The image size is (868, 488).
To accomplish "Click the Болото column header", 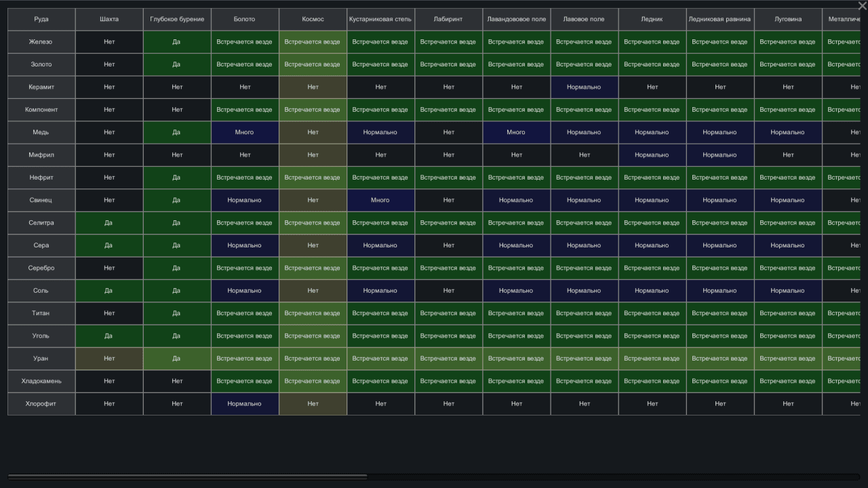I will (x=245, y=19).
